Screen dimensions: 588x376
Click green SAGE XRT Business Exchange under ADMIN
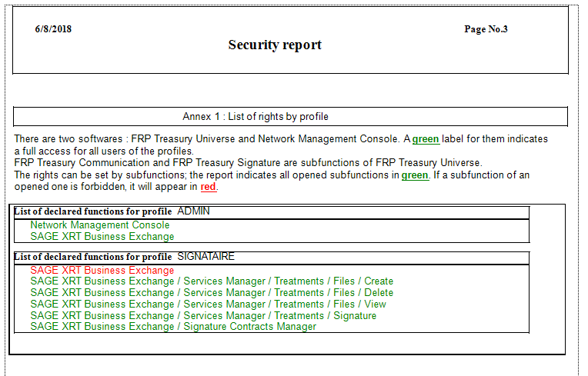[102, 236]
